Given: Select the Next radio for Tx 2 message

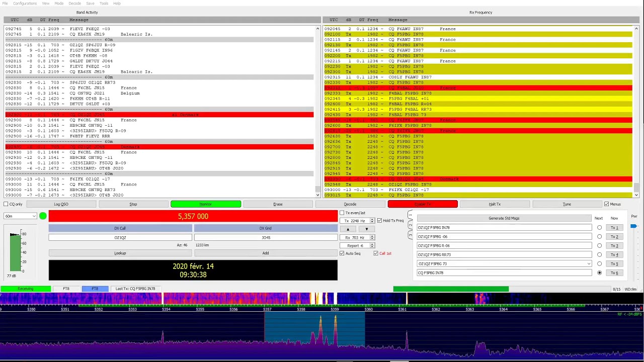Looking at the screenshot, I should coord(599,237).
